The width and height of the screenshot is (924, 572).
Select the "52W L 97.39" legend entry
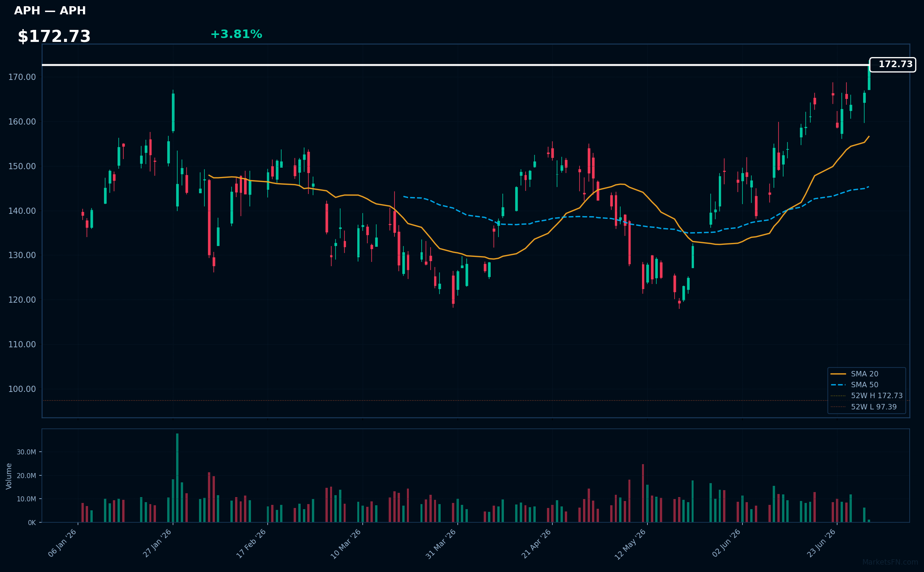click(x=863, y=407)
